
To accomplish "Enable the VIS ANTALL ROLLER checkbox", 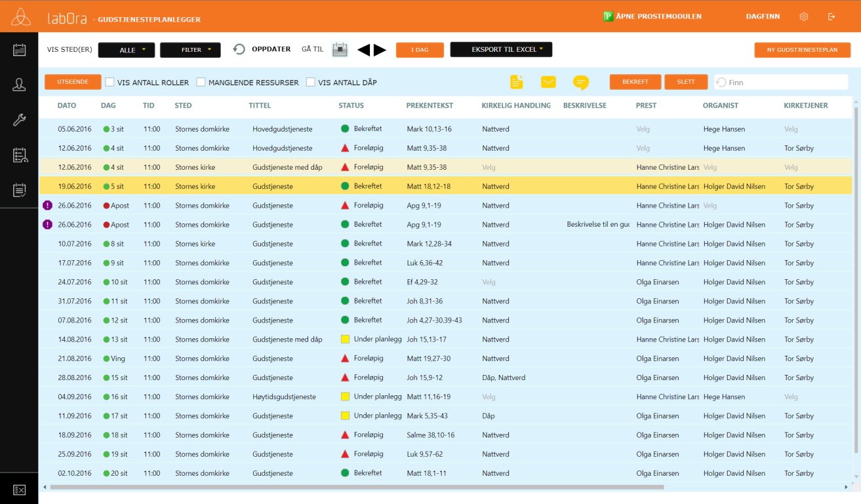I will pyautogui.click(x=110, y=83).
